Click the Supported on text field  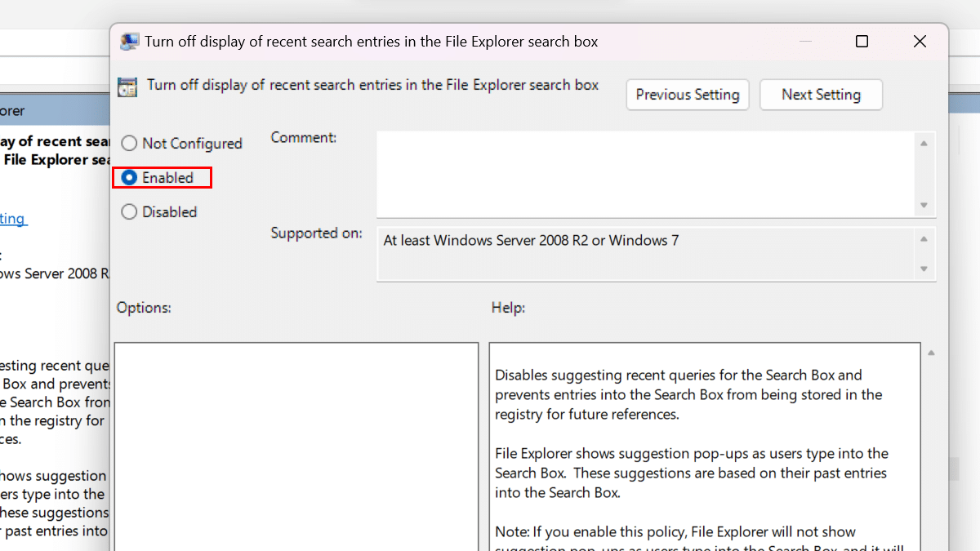(645, 254)
